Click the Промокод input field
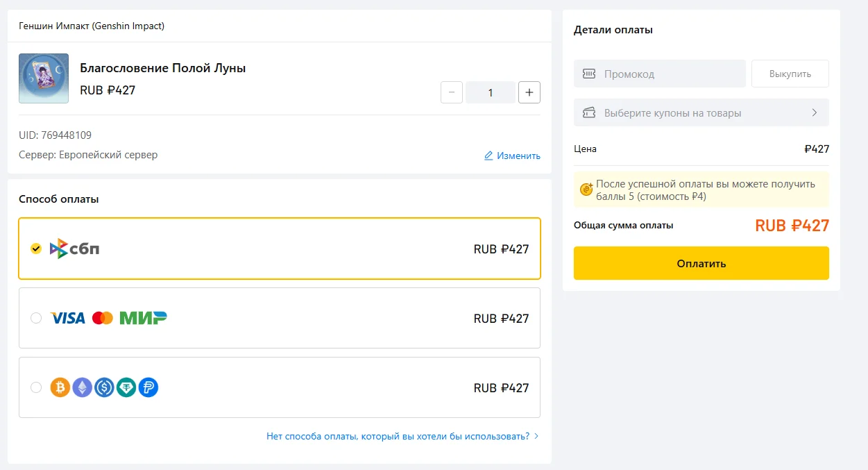The height and width of the screenshot is (470, 868). pos(660,74)
